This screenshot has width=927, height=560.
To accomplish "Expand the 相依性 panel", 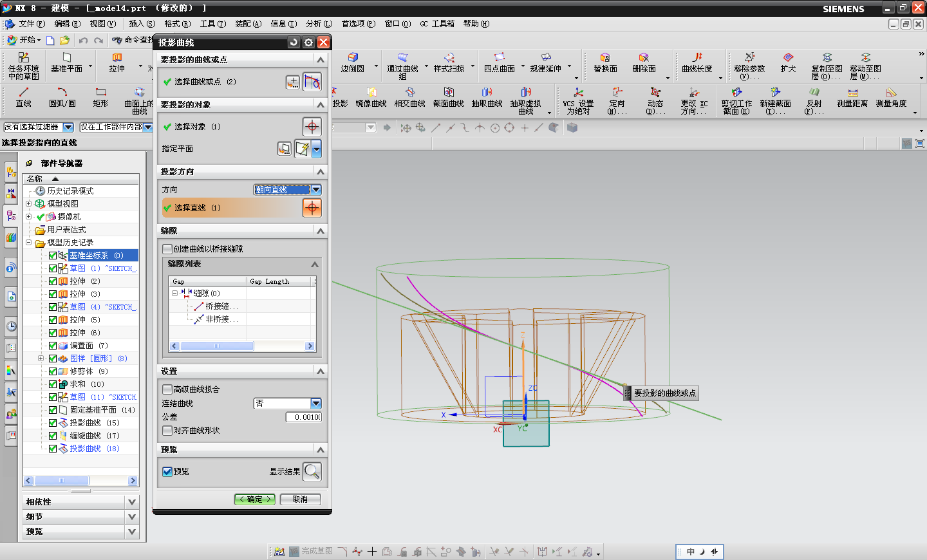I will 132,502.
